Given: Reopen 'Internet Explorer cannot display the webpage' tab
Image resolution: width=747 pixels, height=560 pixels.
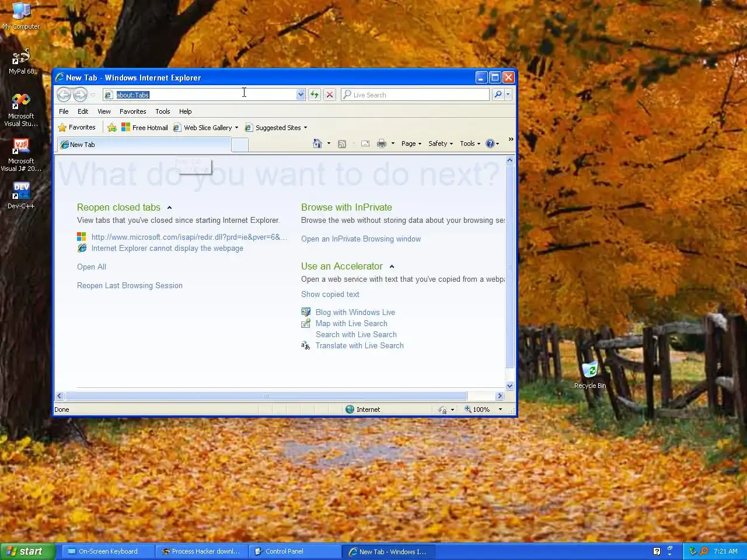Looking at the screenshot, I should pyautogui.click(x=167, y=248).
